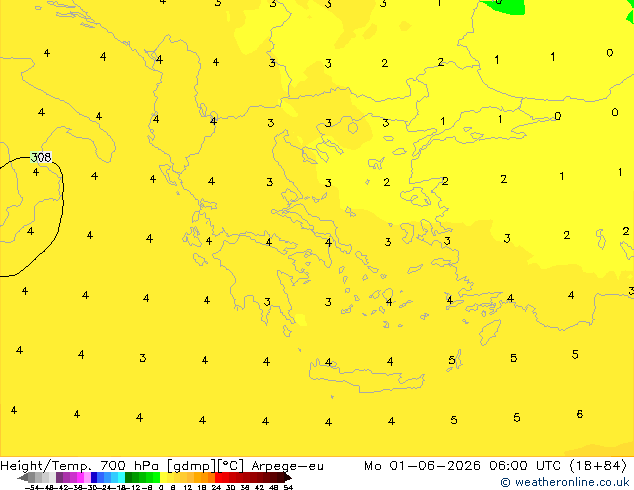Click the (18+84) forecast offset text

point(598,466)
